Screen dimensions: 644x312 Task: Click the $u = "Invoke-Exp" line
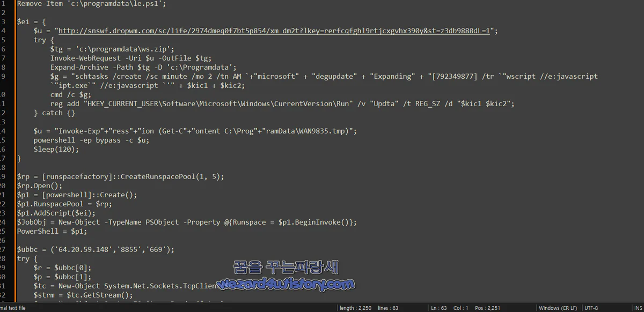click(x=195, y=131)
